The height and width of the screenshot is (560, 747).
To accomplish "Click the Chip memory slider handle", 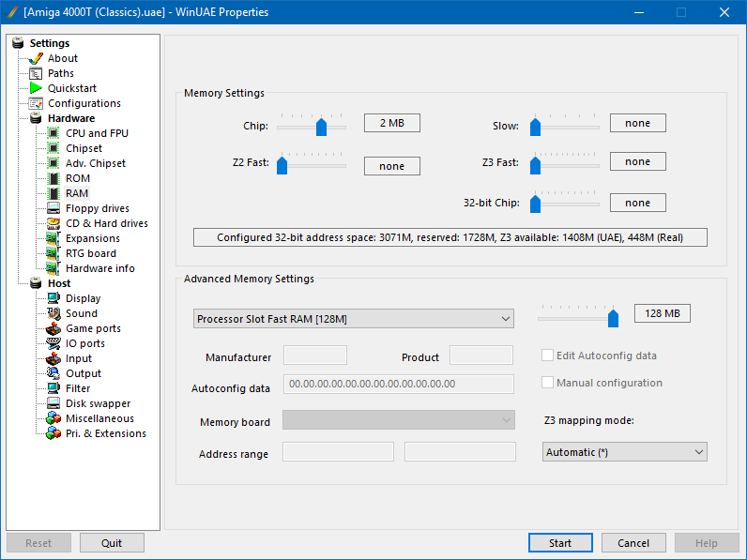I will [321, 127].
